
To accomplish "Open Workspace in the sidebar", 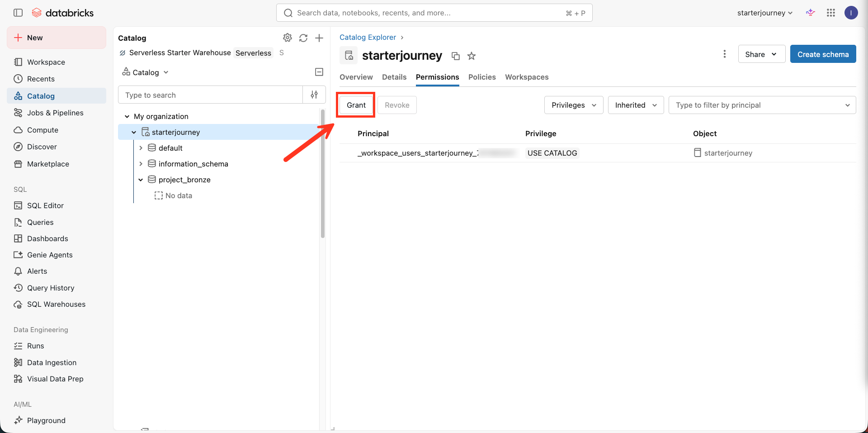I will (x=57, y=62).
